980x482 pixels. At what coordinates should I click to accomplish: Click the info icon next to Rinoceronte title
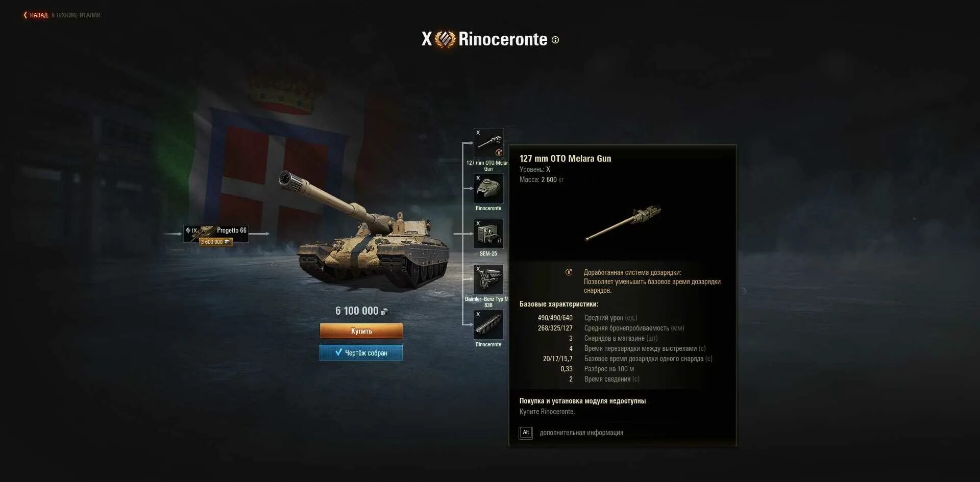(555, 40)
